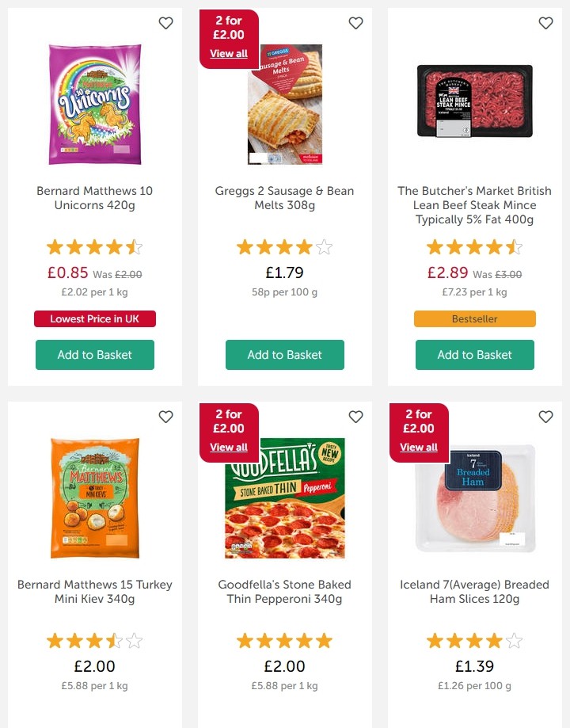
Task: Click the Bestseller badge on beef mince
Action: (475, 319)
